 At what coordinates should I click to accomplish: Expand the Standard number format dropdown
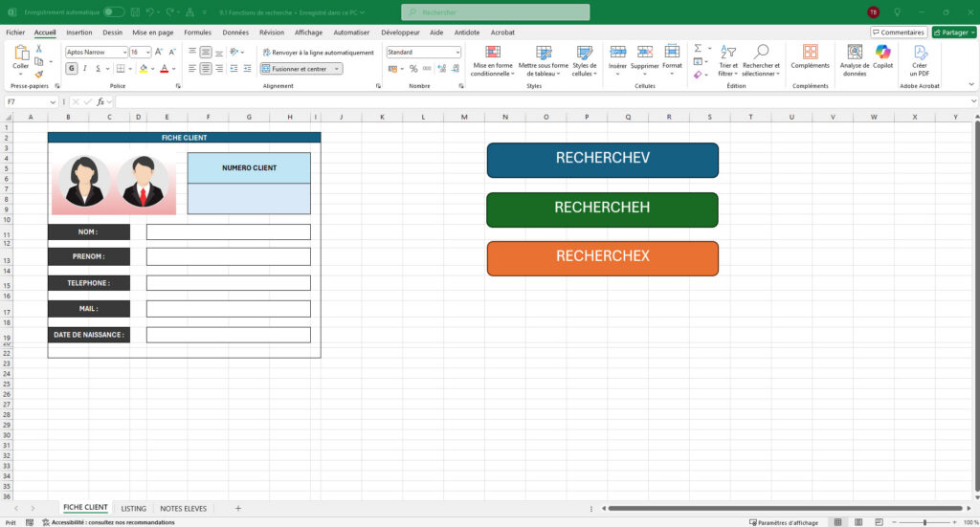pos(424,53)
